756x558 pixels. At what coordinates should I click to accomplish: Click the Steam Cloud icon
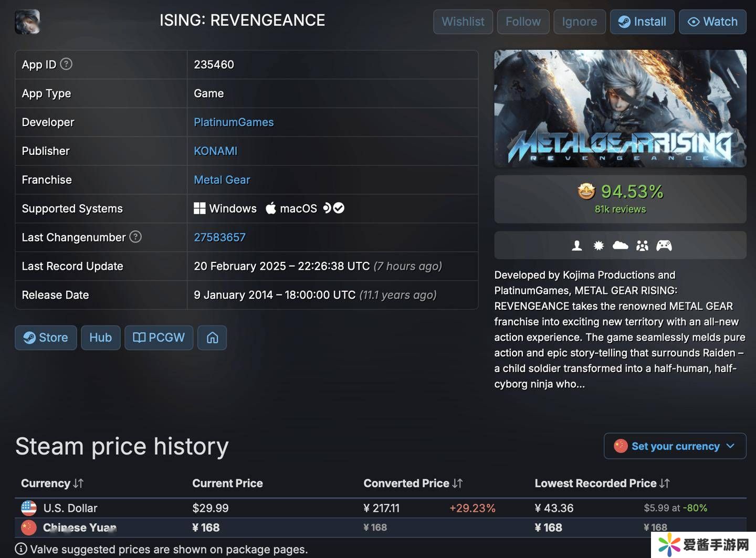tap(620, 245)
